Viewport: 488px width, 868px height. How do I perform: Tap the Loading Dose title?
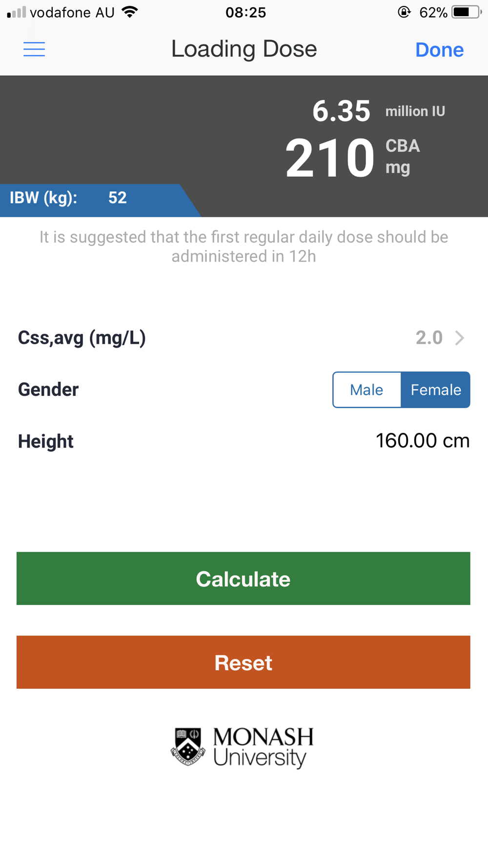[244, 49]
